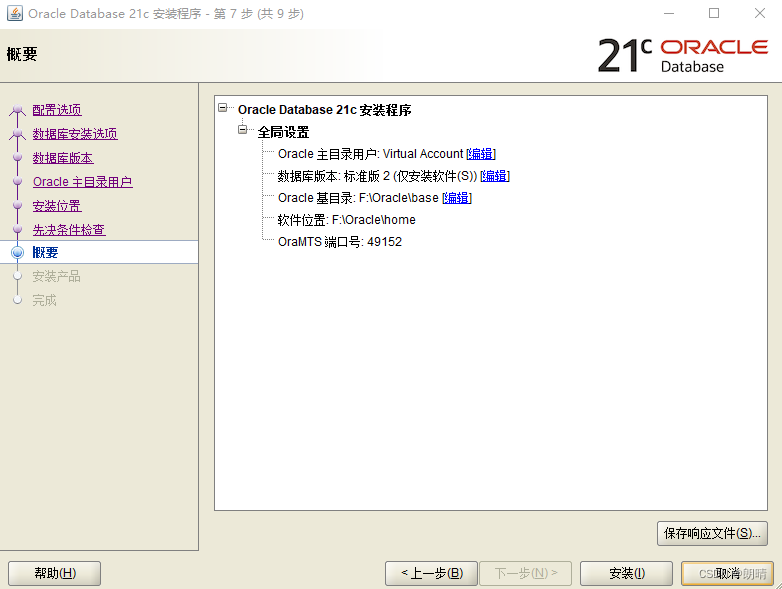Screen dimensions: 782x589
Task: Open the Oracle 主目录用户 step
Action: [82, 182]
